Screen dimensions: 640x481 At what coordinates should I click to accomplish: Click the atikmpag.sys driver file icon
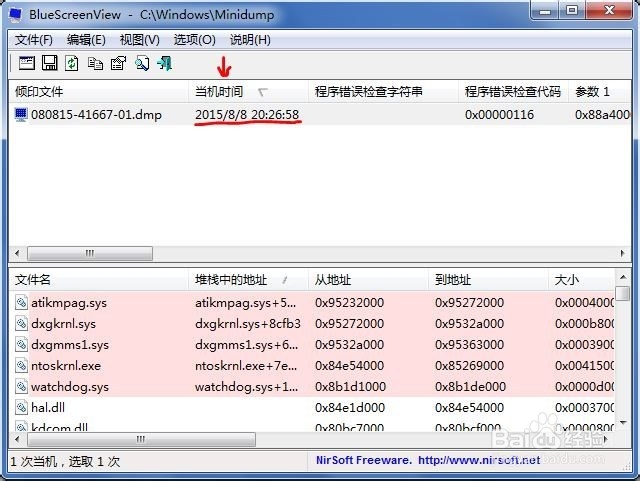pos(21,303)
